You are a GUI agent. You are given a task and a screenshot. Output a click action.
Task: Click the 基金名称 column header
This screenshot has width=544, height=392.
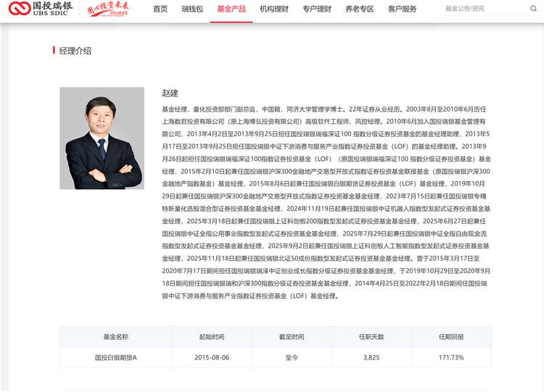pyautogui.click(x=115, y=337)
